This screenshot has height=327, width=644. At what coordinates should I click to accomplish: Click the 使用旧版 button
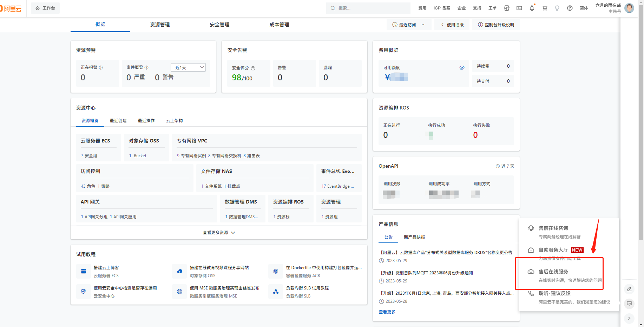pyautogui.click(x=452, y=25)
